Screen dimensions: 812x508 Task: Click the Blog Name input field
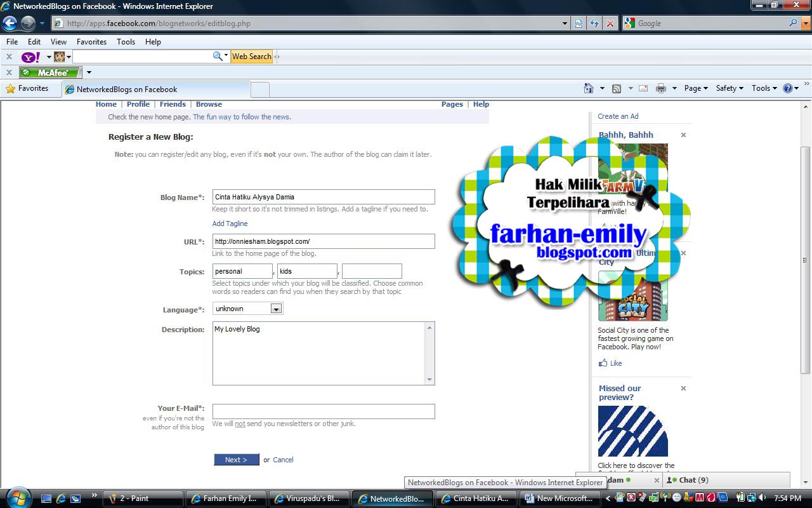(324, 197)
